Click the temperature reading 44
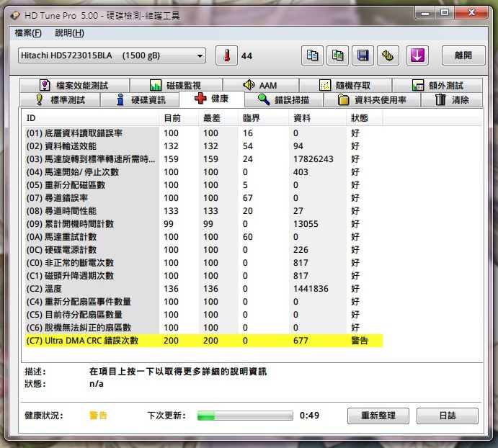The width and height of the screenshot is (498, 448). click(246, 56)
